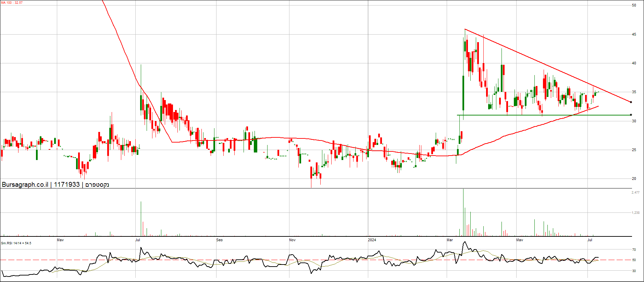Open the Bursagraph.co.il watermark link

coord(25,185)
